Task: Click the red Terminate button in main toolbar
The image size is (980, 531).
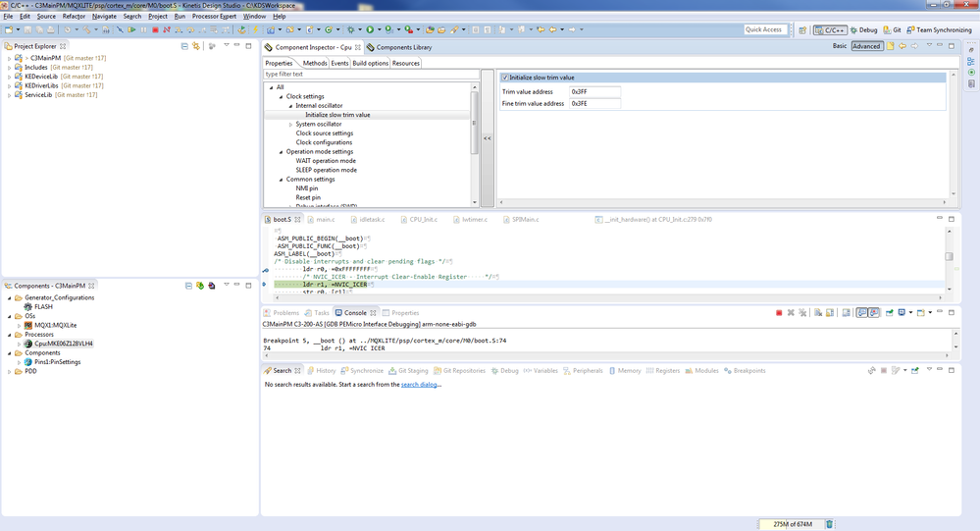Action: [155, 29]
